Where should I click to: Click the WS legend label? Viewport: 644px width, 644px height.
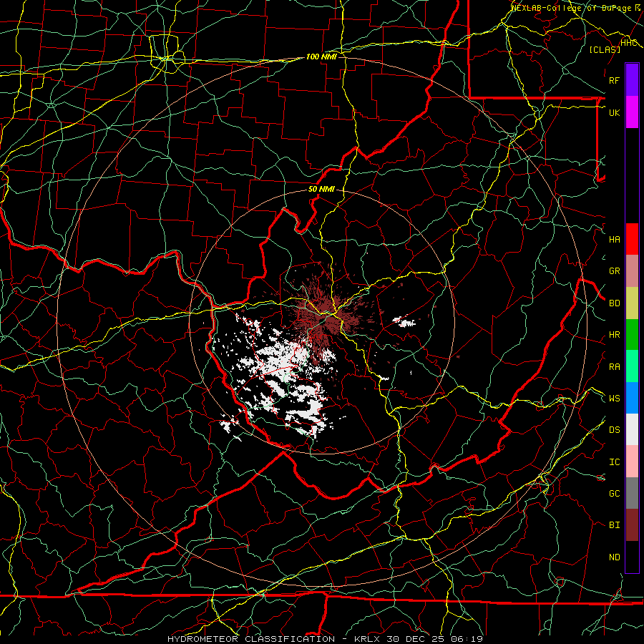point(615,399)
